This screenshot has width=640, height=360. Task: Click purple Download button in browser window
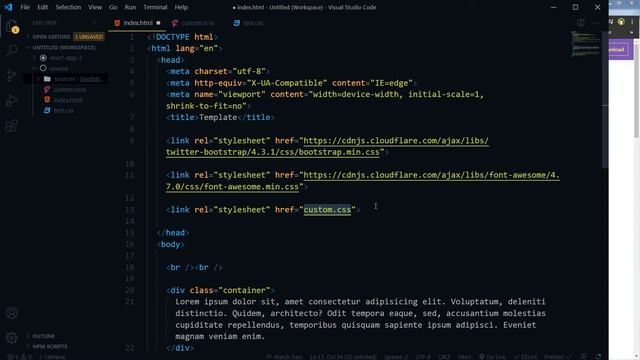tap(619, 49)
